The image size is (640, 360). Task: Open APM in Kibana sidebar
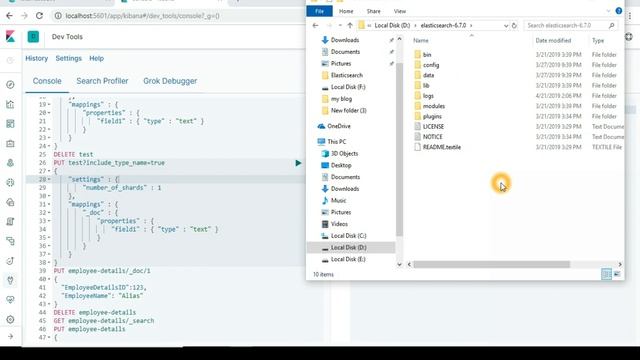(10, 241)
